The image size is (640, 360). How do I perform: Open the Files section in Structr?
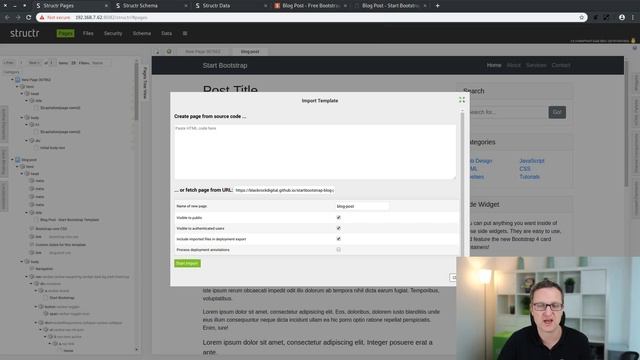point(88,33)
